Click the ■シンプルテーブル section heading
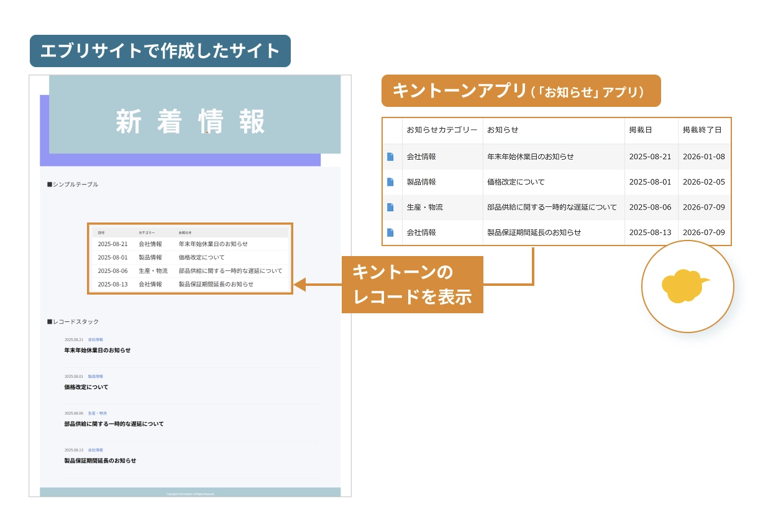 (73, 185)
